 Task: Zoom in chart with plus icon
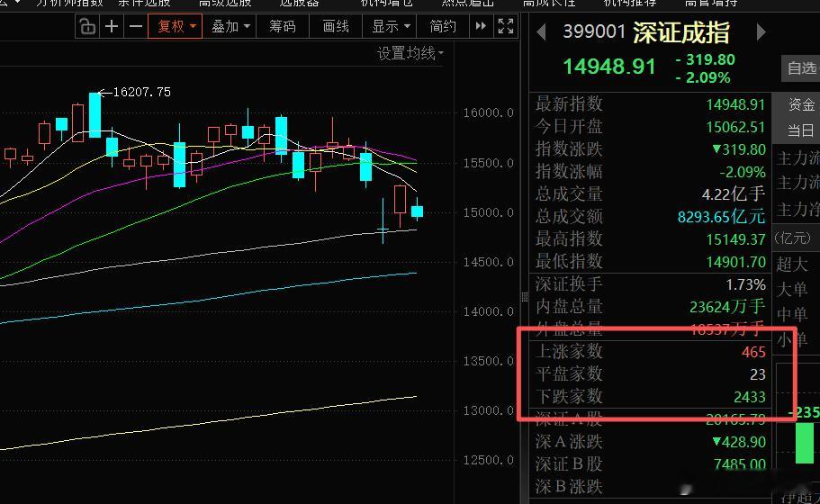[112, 26]
